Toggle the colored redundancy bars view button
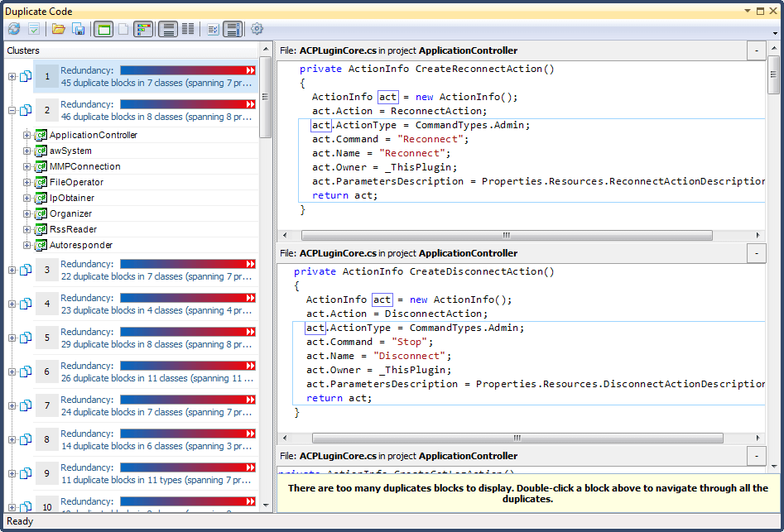This screenshot has height=532, width=784. 144,29
